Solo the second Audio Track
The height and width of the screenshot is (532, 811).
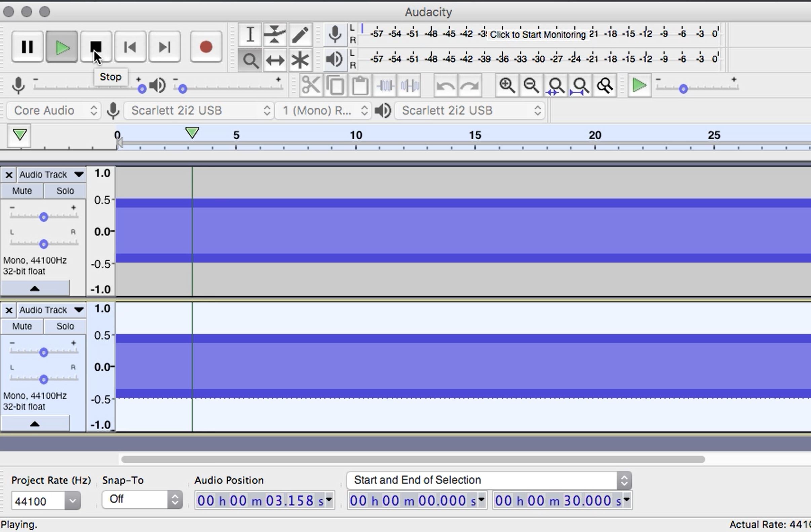pyautogui.click(x=65, y=326)
